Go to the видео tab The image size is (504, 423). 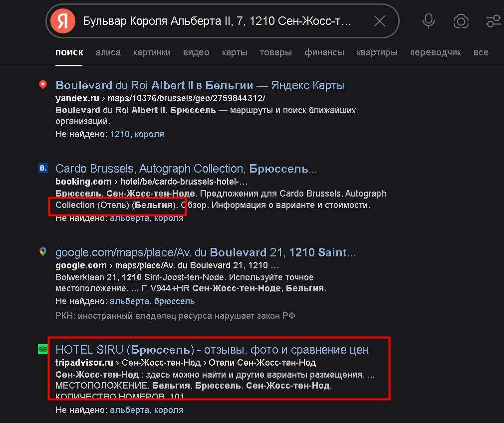coord(196,52)
